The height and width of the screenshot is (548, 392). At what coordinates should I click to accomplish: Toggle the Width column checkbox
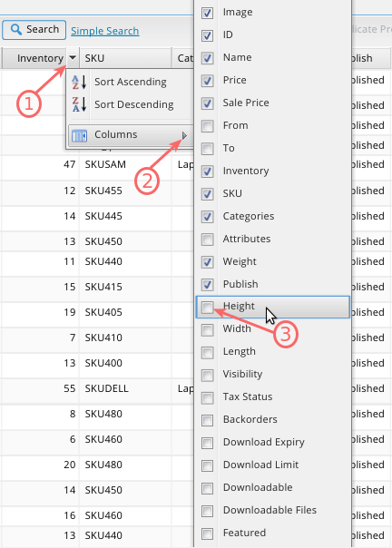coord(208,330)
